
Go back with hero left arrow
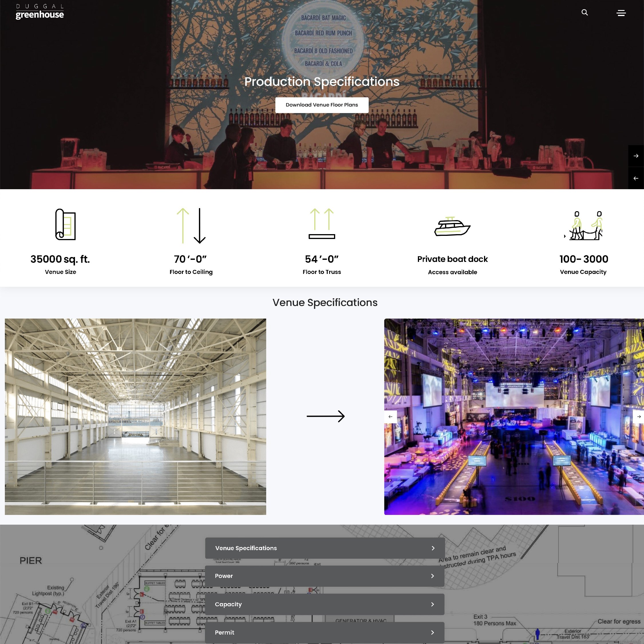(636, 178)
